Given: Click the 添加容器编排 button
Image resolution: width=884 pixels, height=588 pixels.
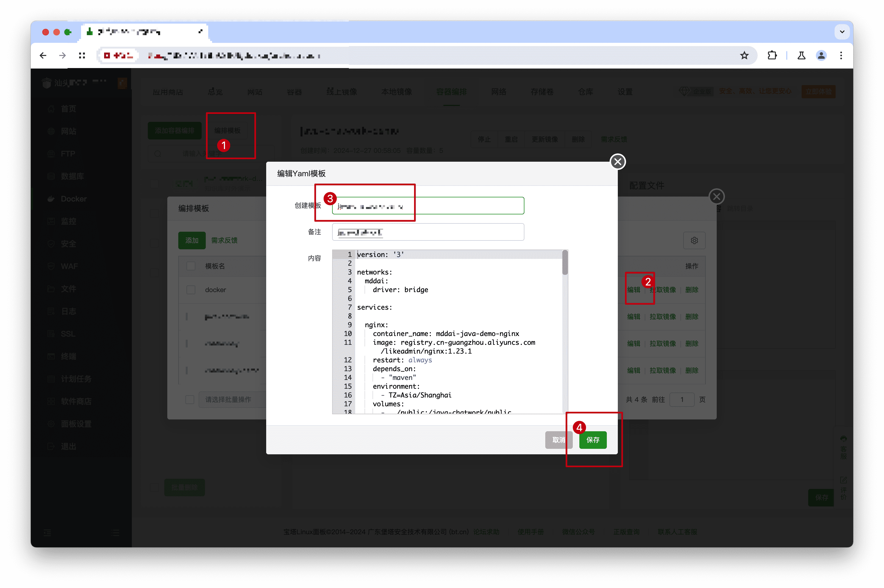Looking at the screenshot, I should coord(174,130).
